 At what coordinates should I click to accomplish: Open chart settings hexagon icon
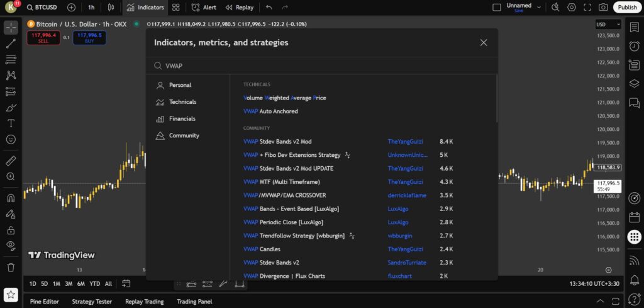tap(572, 8)
